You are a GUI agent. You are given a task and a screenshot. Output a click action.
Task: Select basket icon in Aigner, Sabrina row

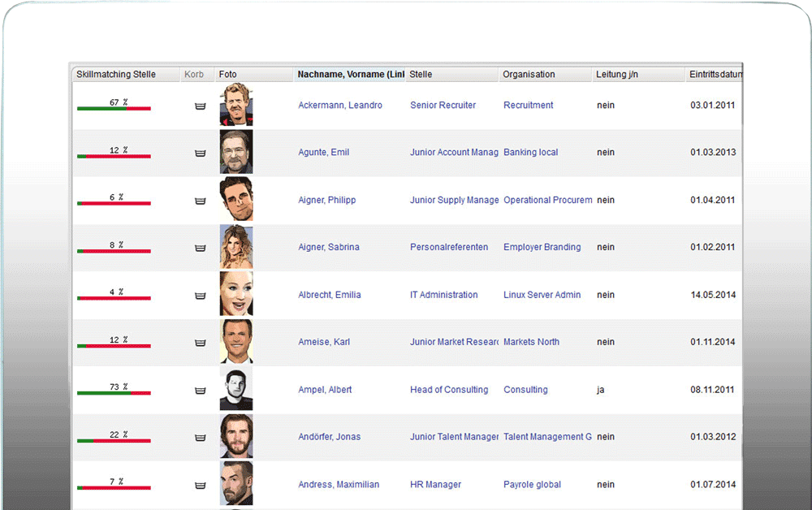[200, 248]
